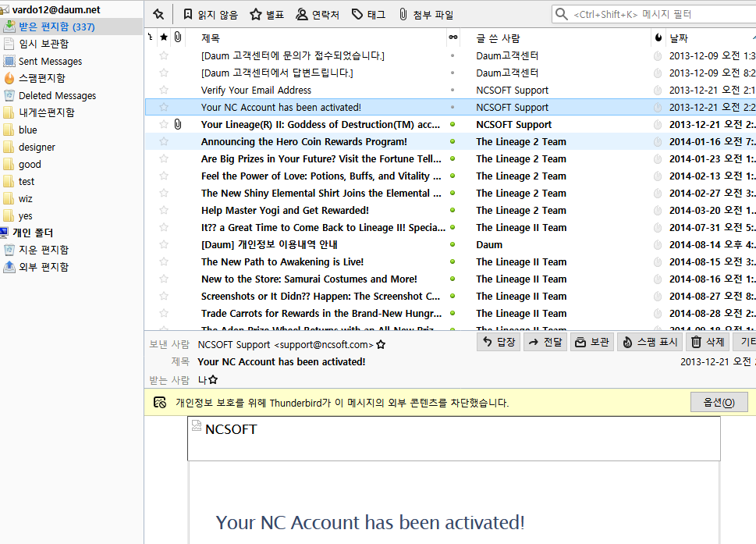Sort messages by date column (날짜)
This screenshot has width=756, height=544.
[679, 38]
